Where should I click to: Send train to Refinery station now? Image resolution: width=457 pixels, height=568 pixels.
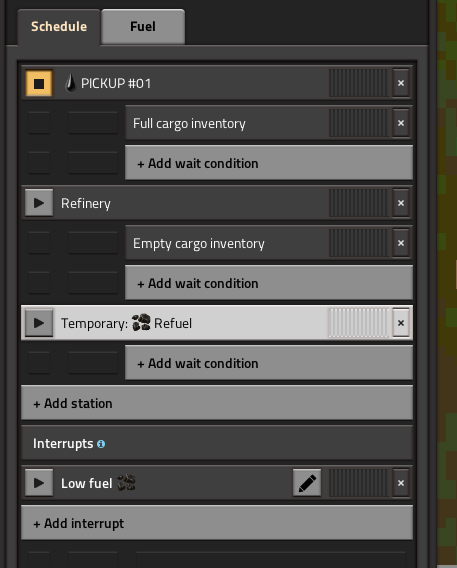[x=39, y=203]
